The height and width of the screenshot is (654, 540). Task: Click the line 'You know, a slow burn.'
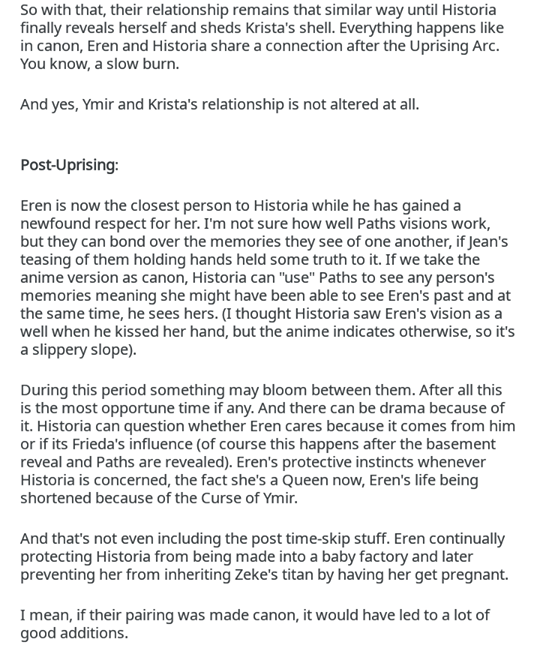[100, 64]
